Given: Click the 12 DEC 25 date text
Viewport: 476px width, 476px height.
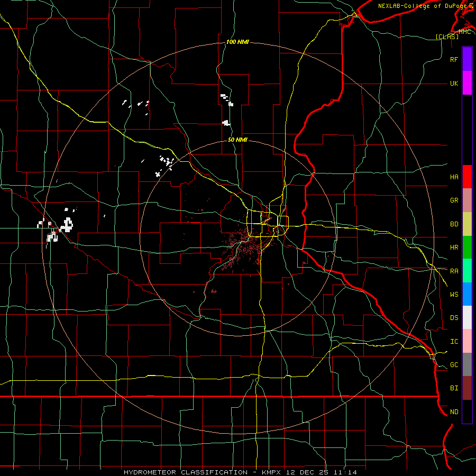Looking at the screenshot, I should (307, 472).
